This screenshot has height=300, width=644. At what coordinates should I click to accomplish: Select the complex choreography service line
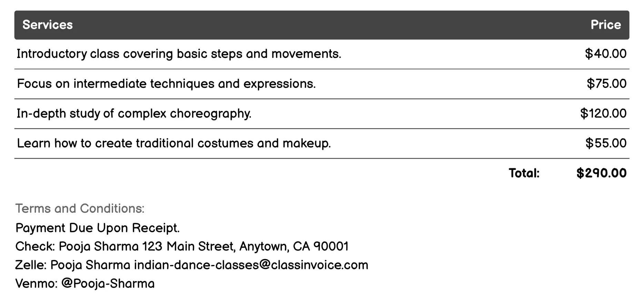[x=134, y=113]
